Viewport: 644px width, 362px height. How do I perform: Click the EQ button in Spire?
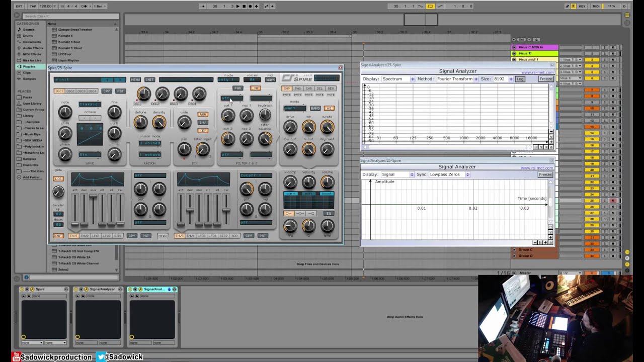[329, 214]
